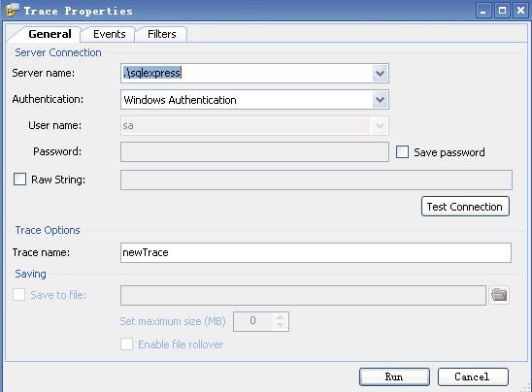
Task: Click the maximum size spinner arrows
Action: click(x=281, y=321)
